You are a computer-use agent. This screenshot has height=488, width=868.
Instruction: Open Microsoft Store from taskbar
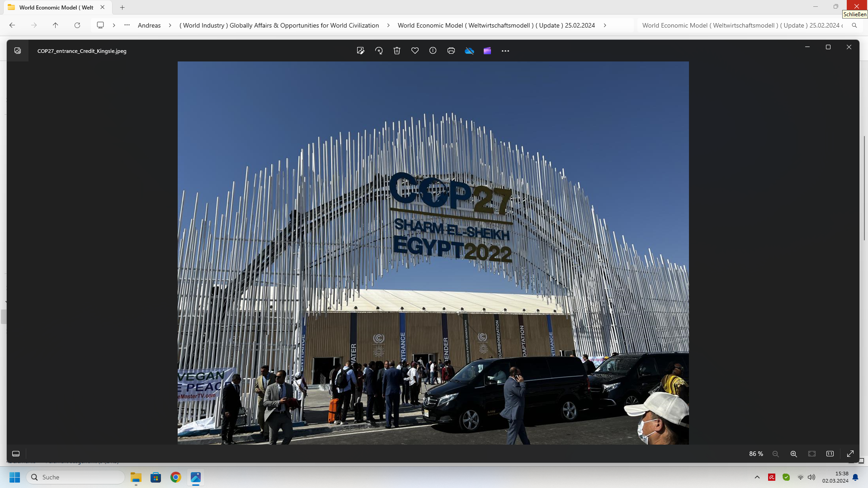coord(156,477)
